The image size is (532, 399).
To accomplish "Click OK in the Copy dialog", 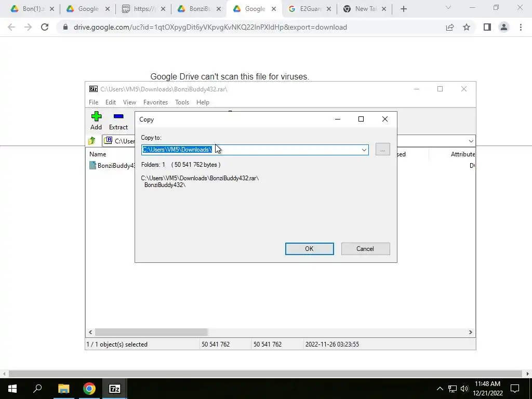I will pyautogui.click(x=309, y=249).
